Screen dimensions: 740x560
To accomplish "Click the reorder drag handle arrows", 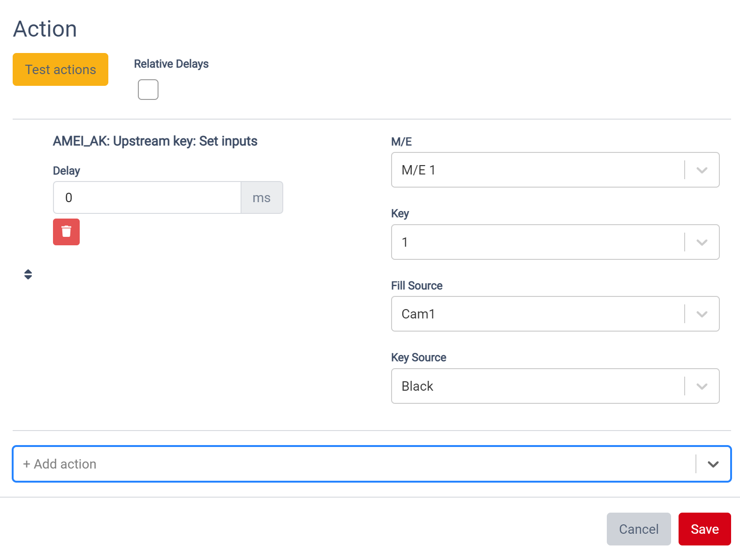I will pos(28,274).
